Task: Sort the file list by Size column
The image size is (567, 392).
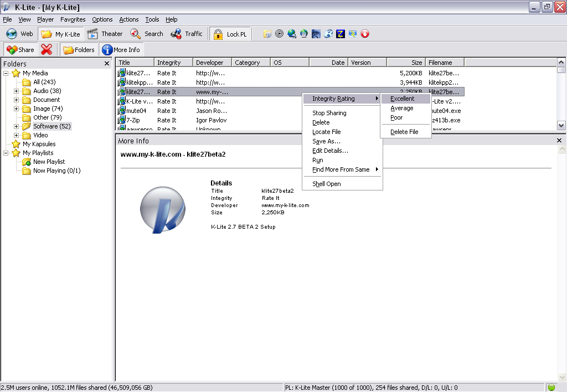Action: tap(406, 63)
